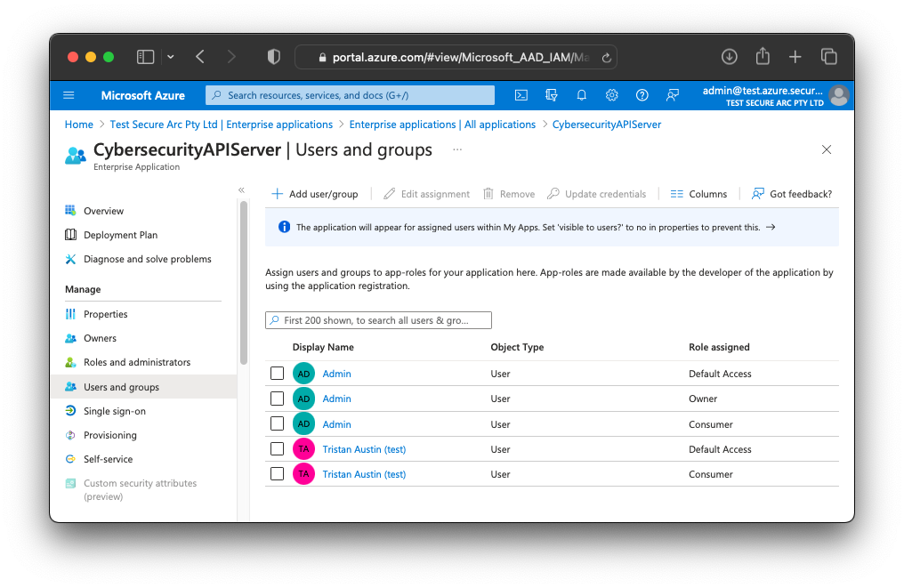The image size is (904, 588).
Task: Sort by the Display Name column header
Action: point(323,347)
